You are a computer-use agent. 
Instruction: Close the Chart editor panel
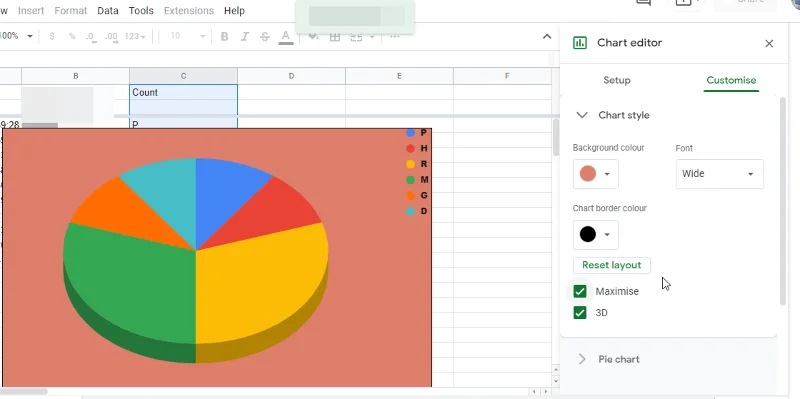pyautogui.click(x=769, y=44)
